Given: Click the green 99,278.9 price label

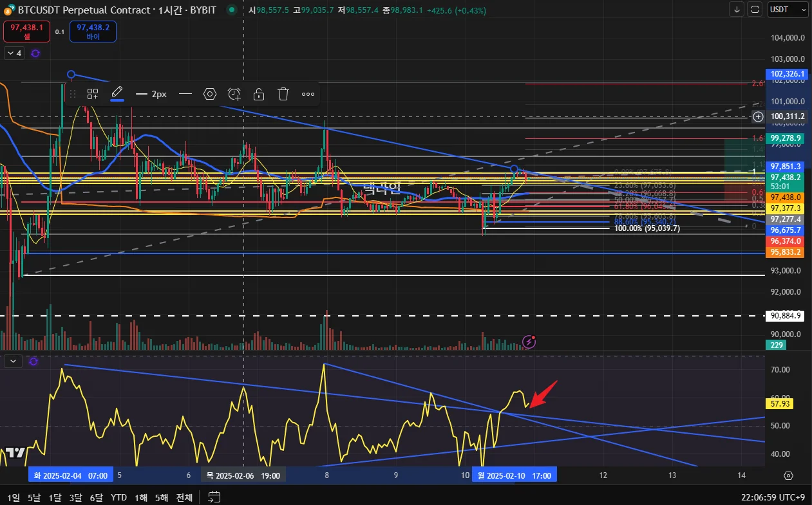Looking at the screenshot, I should [786, 138].
